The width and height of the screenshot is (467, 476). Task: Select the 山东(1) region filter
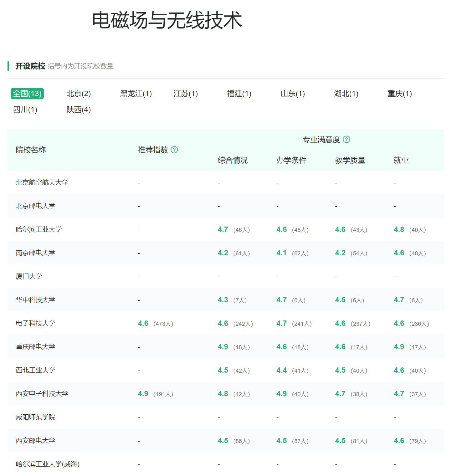point(292,93)
